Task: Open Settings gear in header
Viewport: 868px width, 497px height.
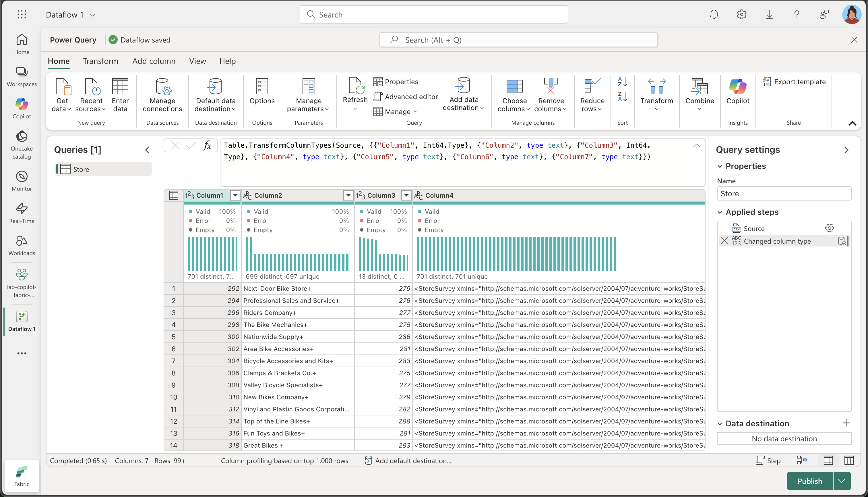Action: pyautogui.click(x=741, y=14)
